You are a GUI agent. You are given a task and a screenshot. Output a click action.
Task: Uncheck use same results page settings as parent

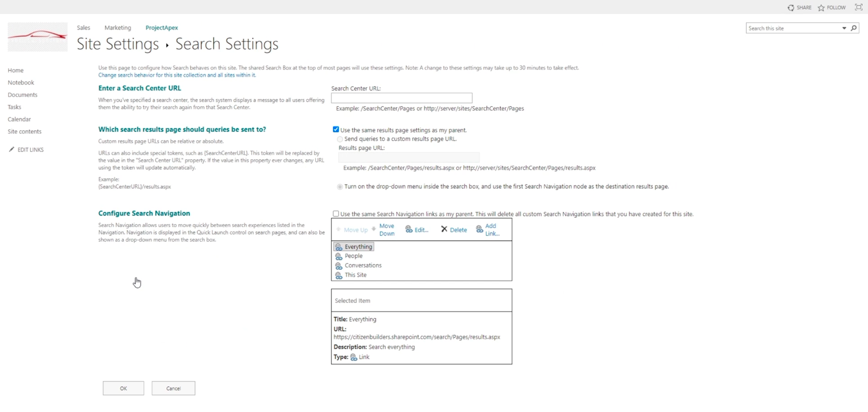click(x=336, y=130)
